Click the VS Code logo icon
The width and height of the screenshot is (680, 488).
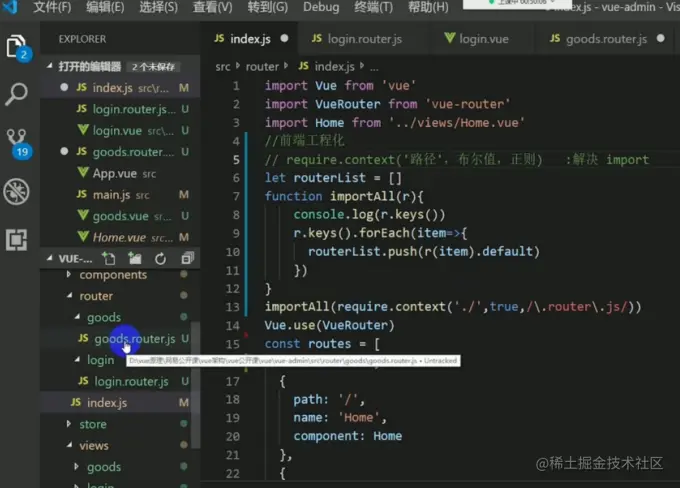coord(10,7)
